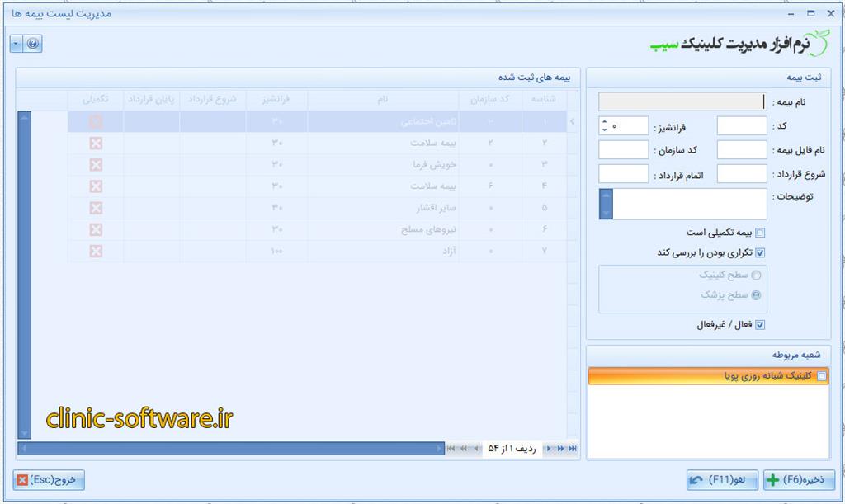This screenshot has width=845, height=504.
Task: Click the ذخیره (F6) save button
Action: (799, 480)
